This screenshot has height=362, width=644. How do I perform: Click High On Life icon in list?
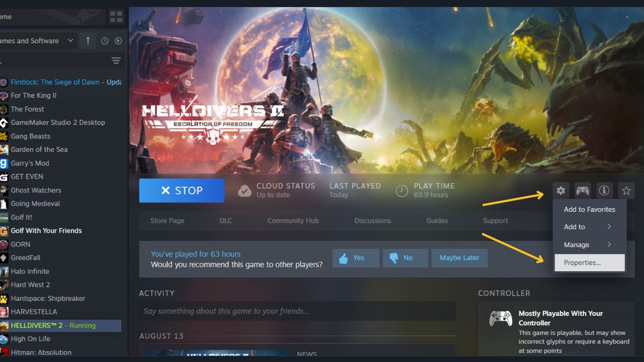coord(4,339)
